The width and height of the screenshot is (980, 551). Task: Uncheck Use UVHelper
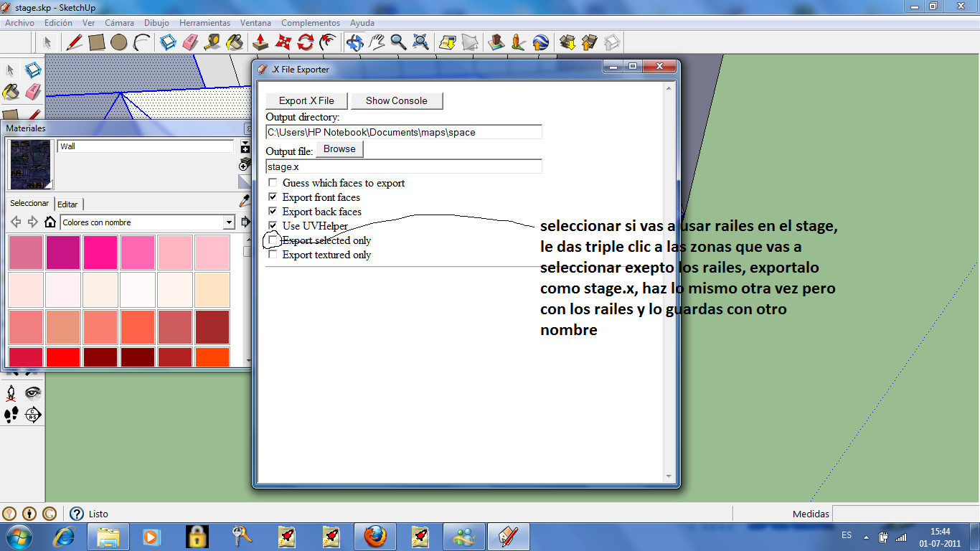(x=273, y=226)
